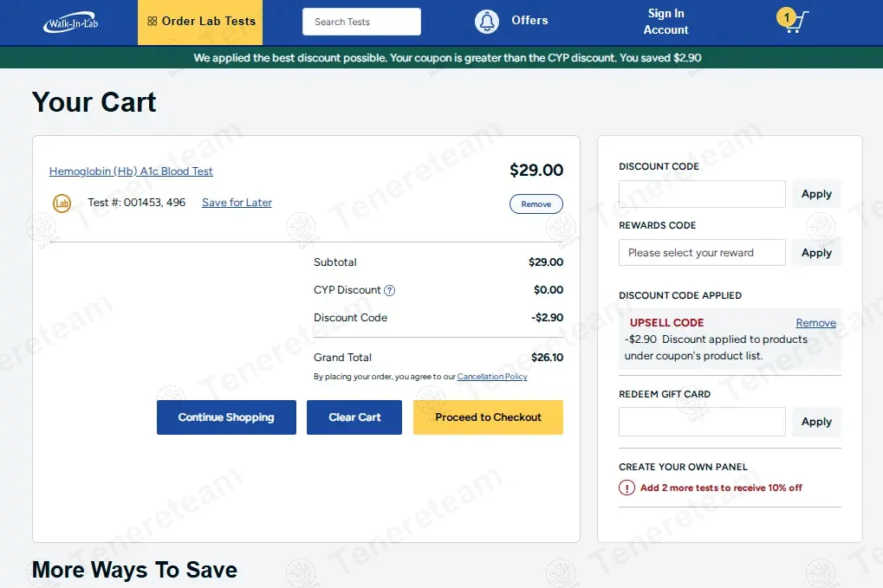Click the Walk-In-Lab logo

coord(71,23)
